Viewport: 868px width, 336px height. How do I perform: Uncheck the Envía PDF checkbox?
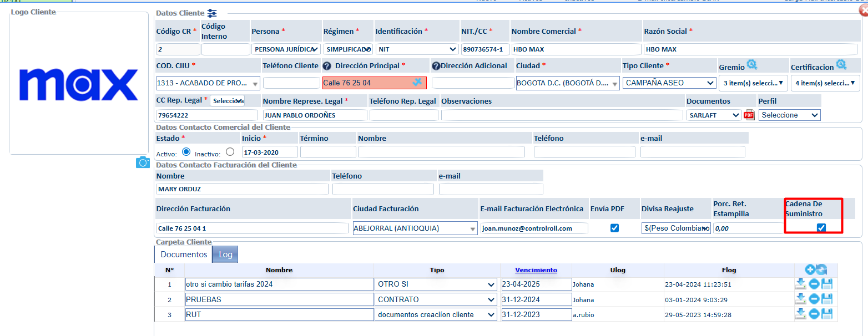pos(614,228)
